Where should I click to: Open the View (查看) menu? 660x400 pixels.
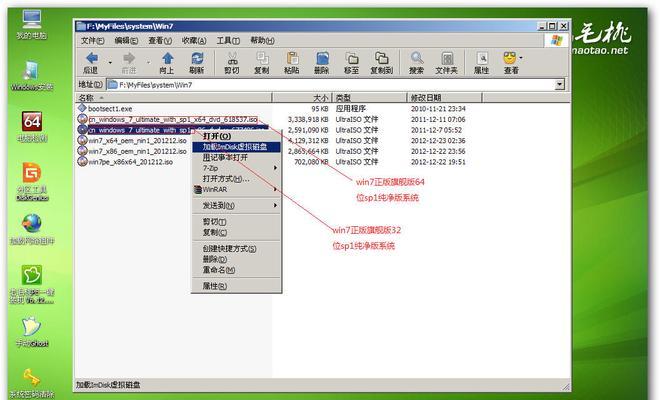click(x=160, y=40)
